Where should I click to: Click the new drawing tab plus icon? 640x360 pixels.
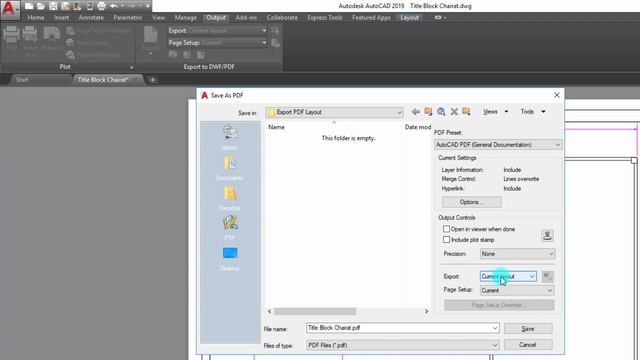click(152, 80)
